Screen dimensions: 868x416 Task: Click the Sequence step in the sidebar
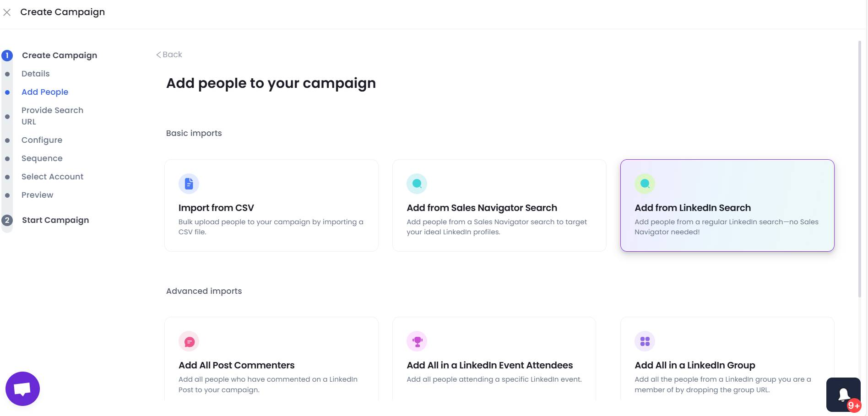(x=42, y=158)
